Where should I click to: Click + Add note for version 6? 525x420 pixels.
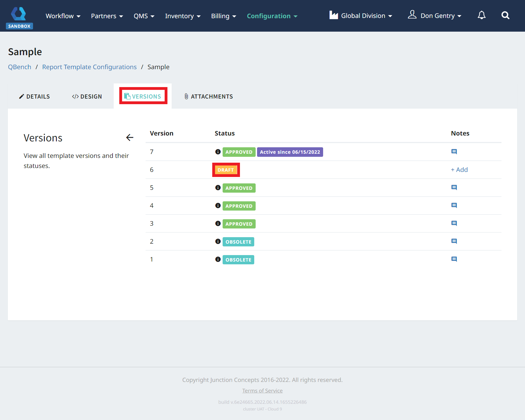(x=459, y=170)
